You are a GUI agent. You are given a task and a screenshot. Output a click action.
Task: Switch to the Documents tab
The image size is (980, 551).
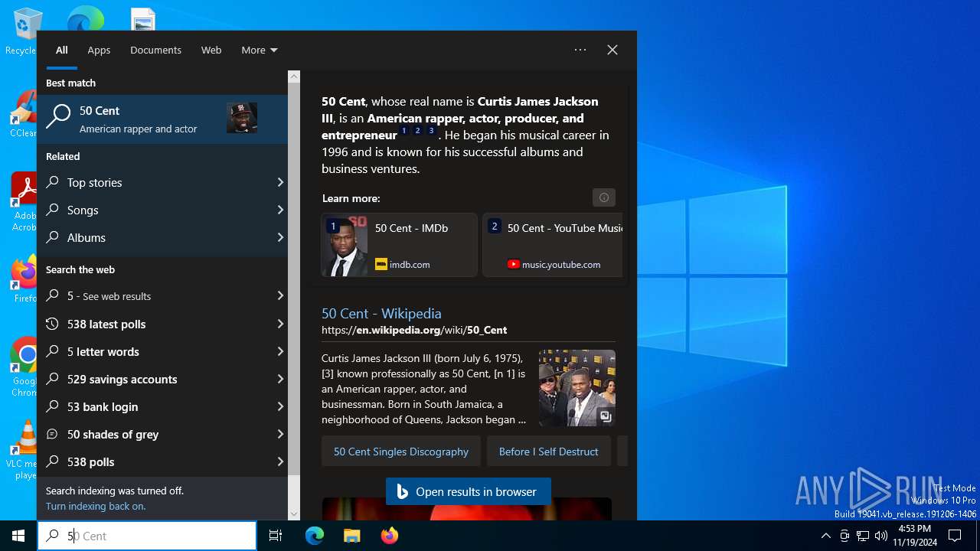click(155, 50)
